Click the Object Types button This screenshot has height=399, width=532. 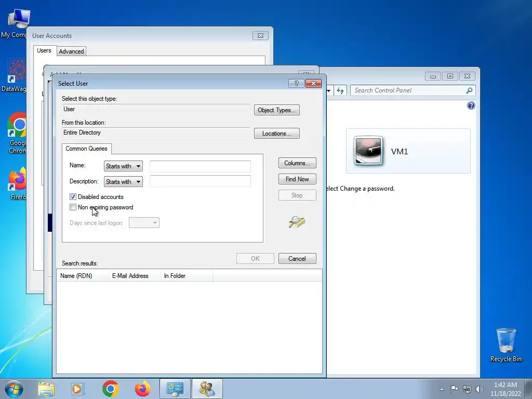coord(276,110)
